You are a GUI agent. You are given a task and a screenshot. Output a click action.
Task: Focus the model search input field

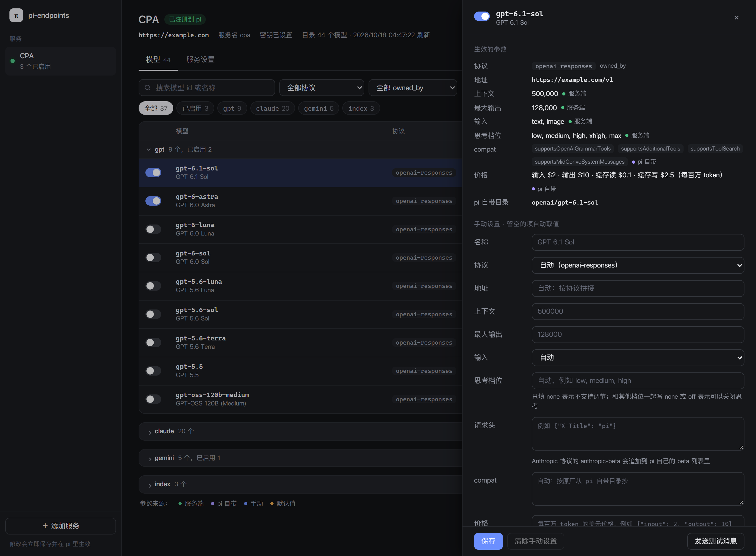click(x=207, y=88)
